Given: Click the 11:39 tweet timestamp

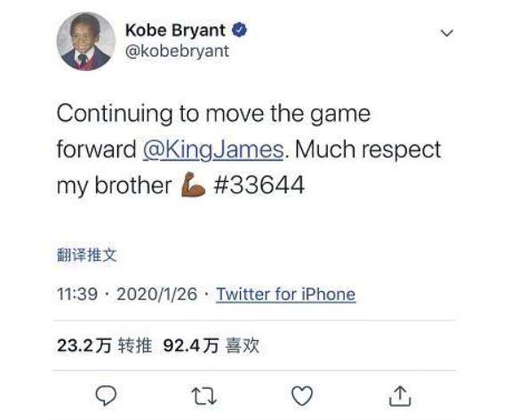Looking at the screenshot, I should (x=77, y=294).
